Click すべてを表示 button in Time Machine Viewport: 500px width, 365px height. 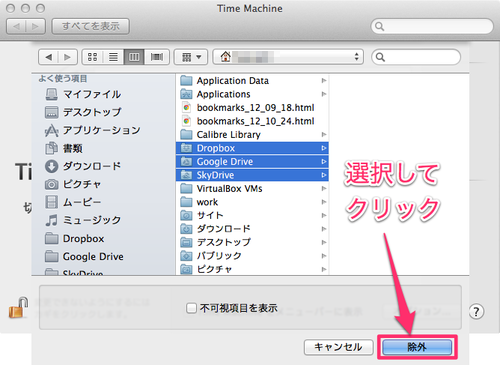click(91, 26)
